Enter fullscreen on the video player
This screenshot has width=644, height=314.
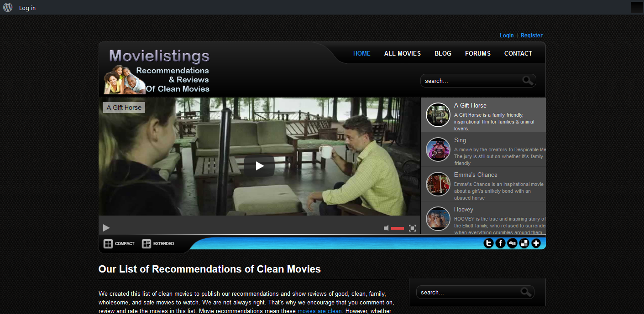412,228
